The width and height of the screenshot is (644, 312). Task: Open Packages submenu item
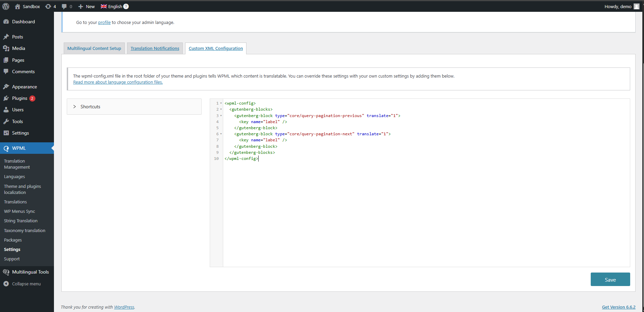click(x=13, y=240)
